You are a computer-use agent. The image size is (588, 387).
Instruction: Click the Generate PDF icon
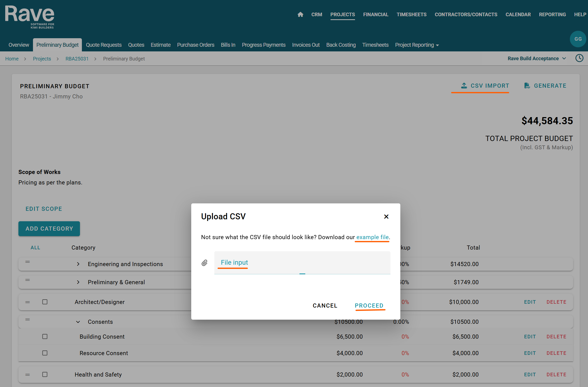(527, 86)
